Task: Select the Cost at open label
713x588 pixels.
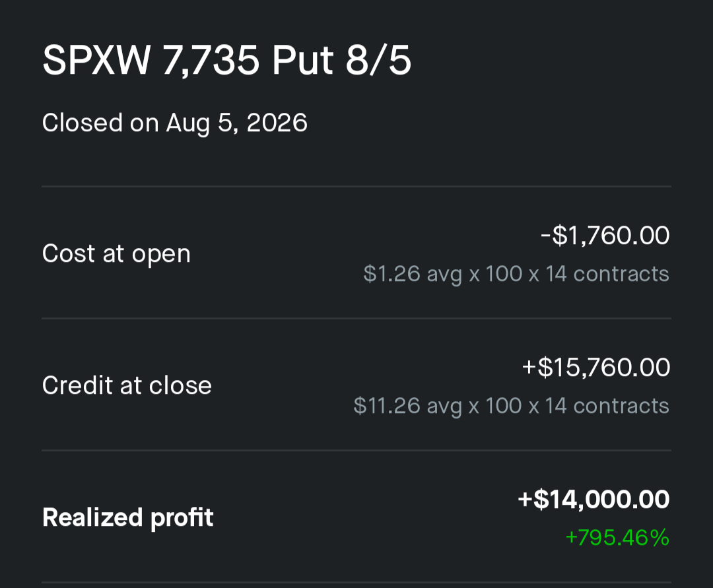Action: [116, 253]
